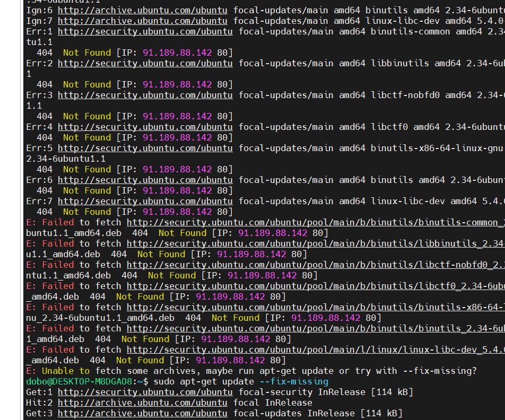Follow the security.ubuntu.com link on the Err:4 line

pyautogui.click(x=145, y=127)
